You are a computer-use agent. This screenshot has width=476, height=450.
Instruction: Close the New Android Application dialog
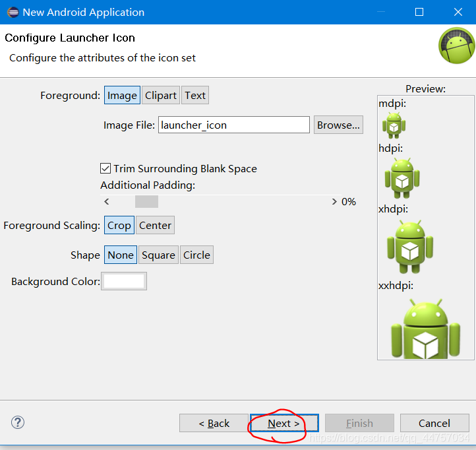click(458, 12)
